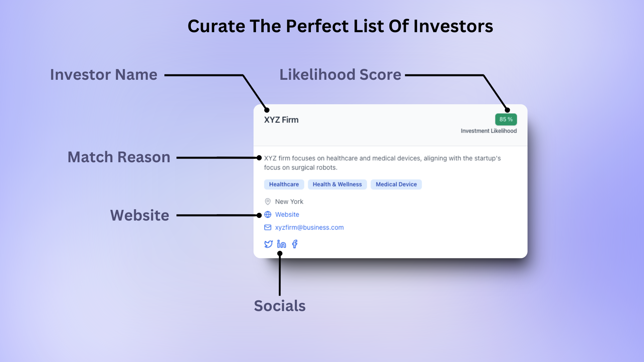Click the Likelihood Score annotation label

pyautogui.click(x=340, y=75)
